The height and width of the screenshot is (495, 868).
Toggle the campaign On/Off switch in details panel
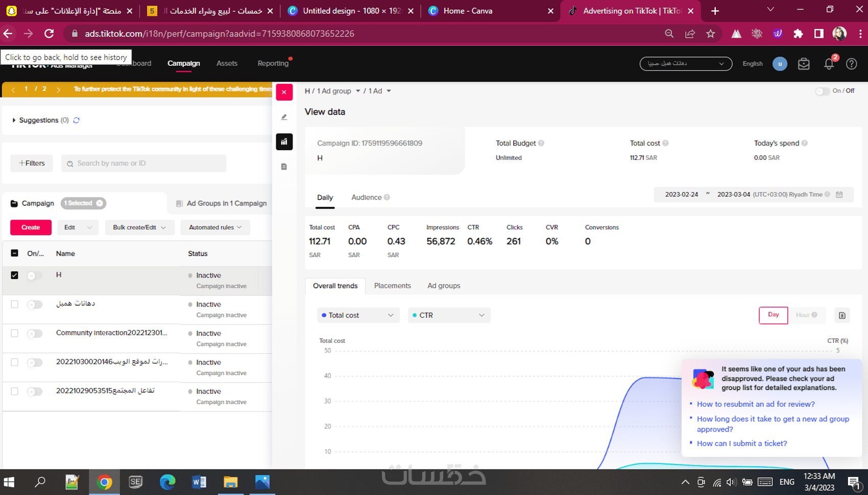click(x=822, y=91)
